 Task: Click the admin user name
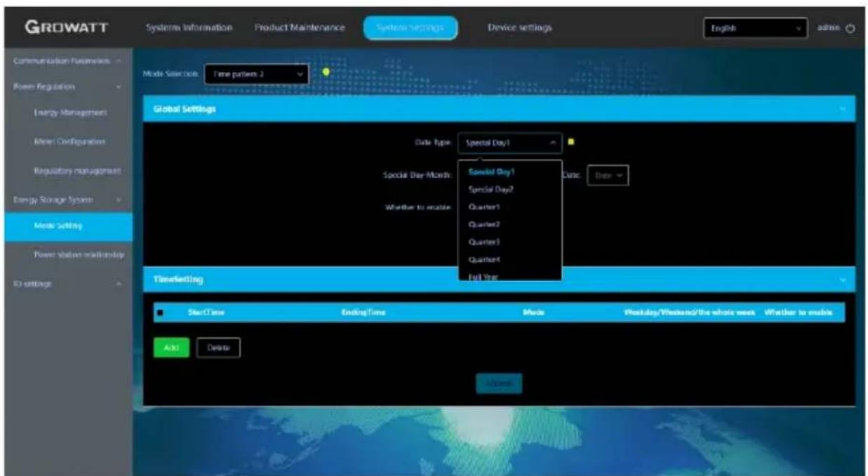click(830, 29)
